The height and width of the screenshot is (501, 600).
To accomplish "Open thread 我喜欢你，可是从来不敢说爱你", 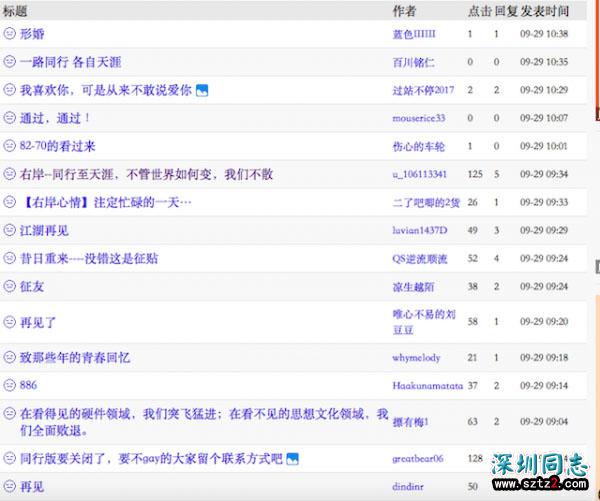I will point(106,90).
